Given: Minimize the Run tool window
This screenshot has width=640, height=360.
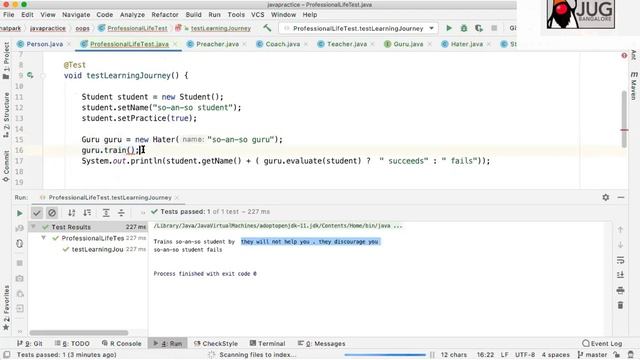Looking at the screenshot, I should coord(621,197).
